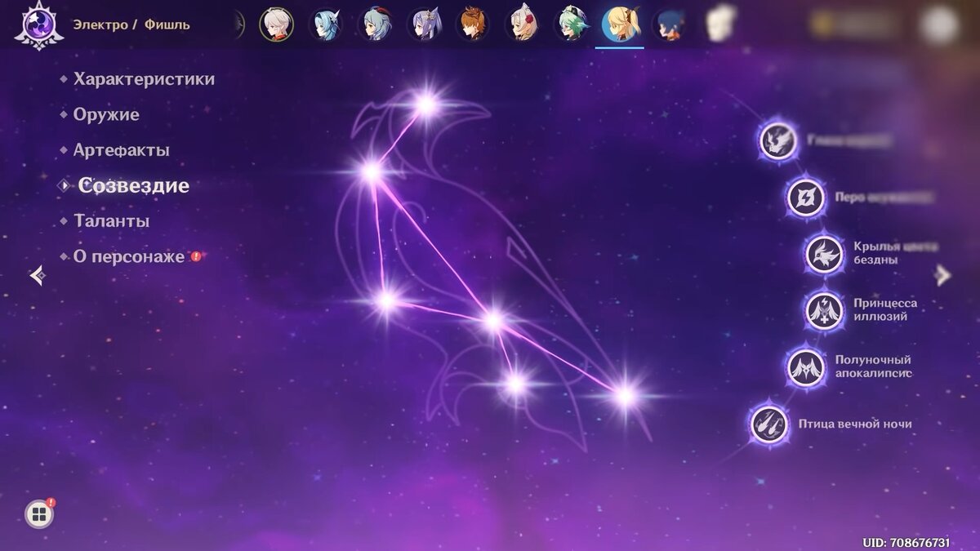
Task: Open Принцесса иллюзий constellation icon
Action: tap(824, 310)
